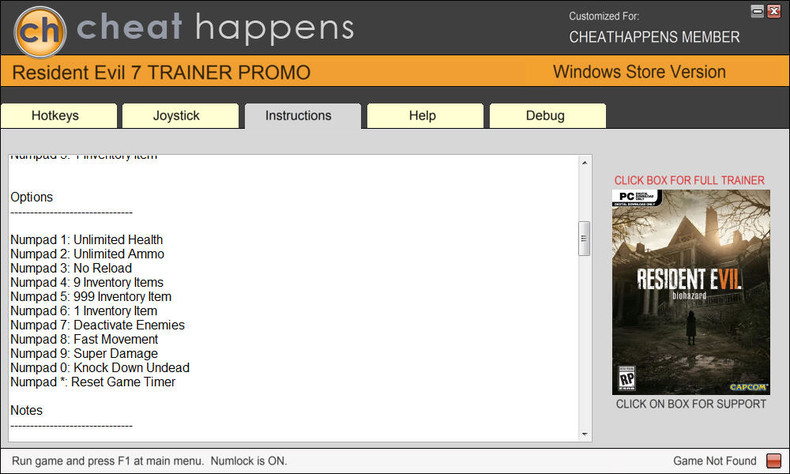This screenshot has width=790, height=474.
Task: Click 'CLICK ON BOX FOR SUPPORT' text
Action: pos(691,404)
